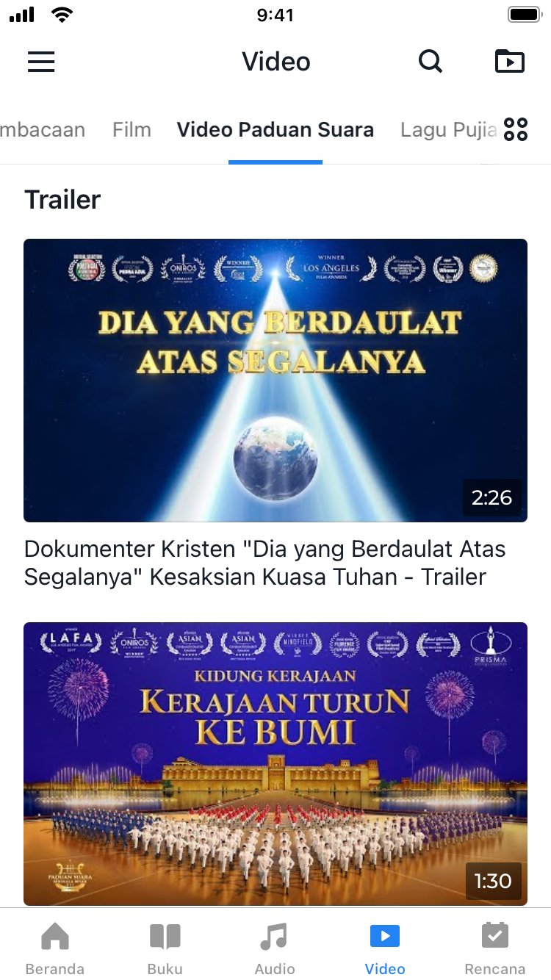Screen dimensions: 551x980
Task: Open the Rencana plan tab
Action: pyautogui.click(x=494, y=948)
